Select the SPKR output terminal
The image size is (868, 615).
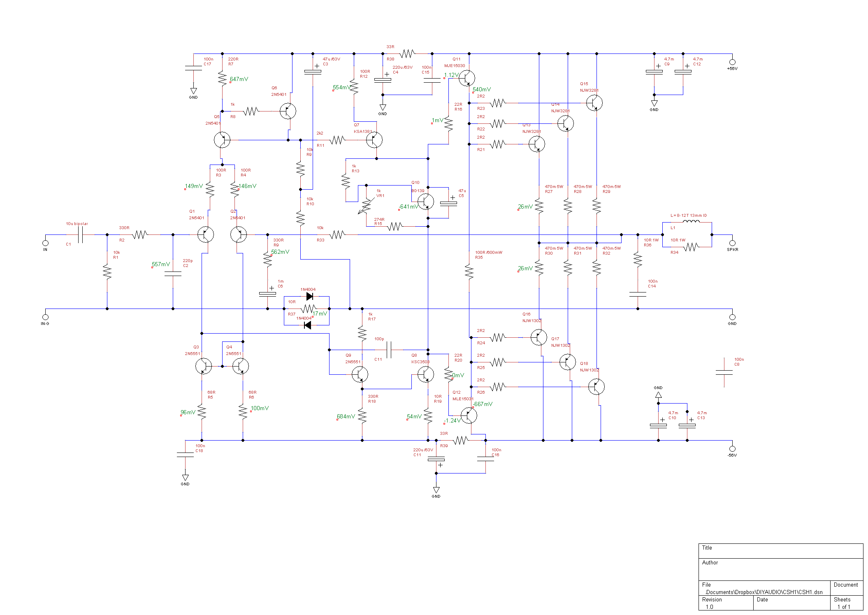(732, 243)
